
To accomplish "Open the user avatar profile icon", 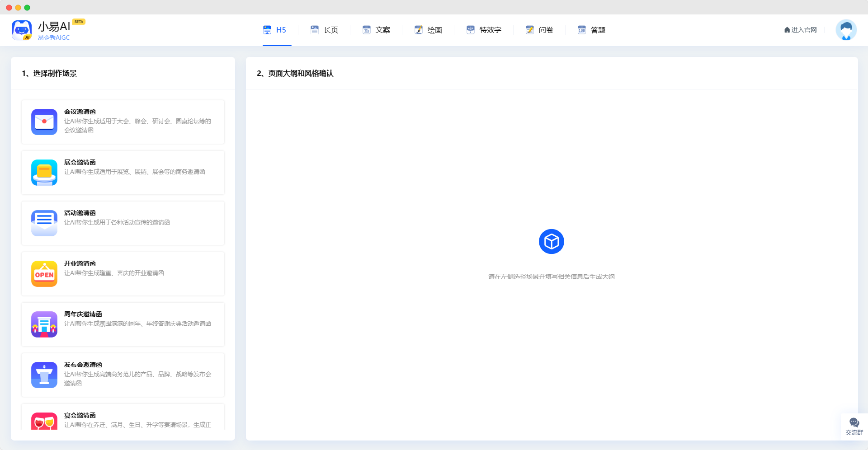I will coord(846,30).
